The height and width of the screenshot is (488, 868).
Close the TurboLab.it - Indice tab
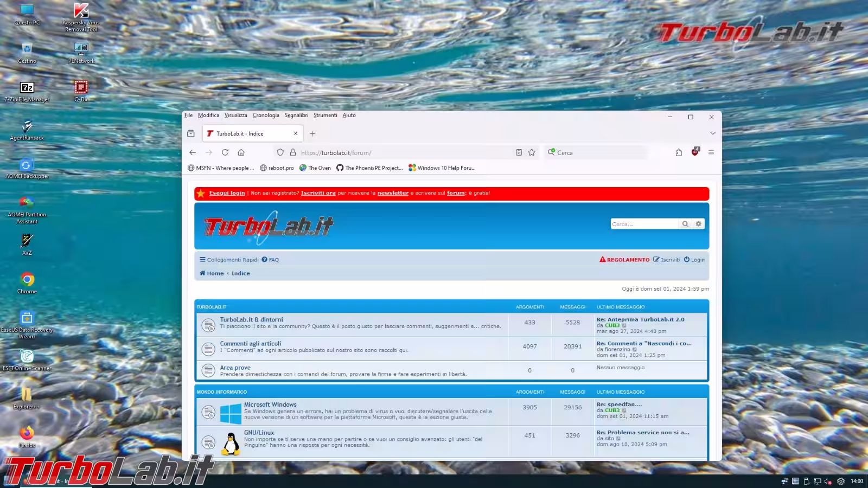click(296, 133)
